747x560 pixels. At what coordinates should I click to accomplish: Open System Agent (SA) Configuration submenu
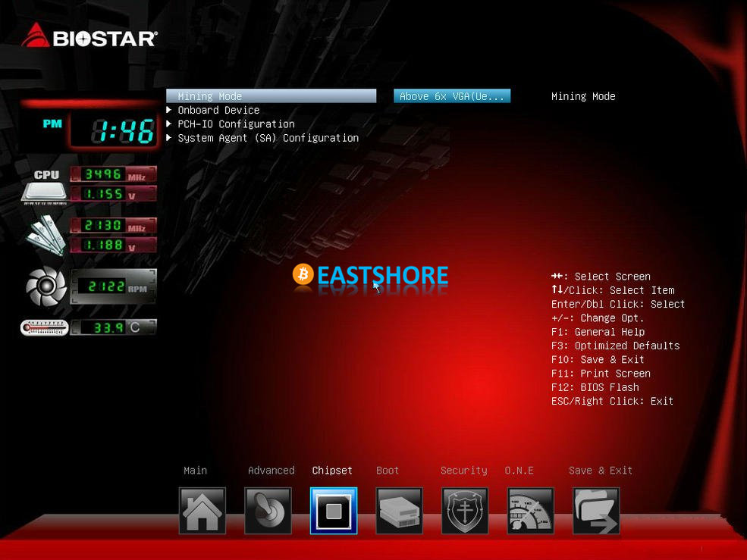(x=268, y=138)
